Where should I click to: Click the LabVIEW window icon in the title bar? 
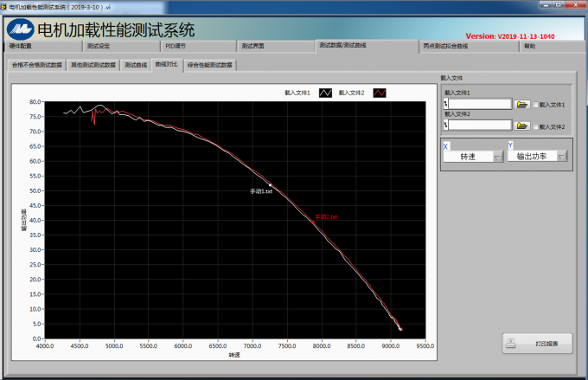click(x=5, y=5)
